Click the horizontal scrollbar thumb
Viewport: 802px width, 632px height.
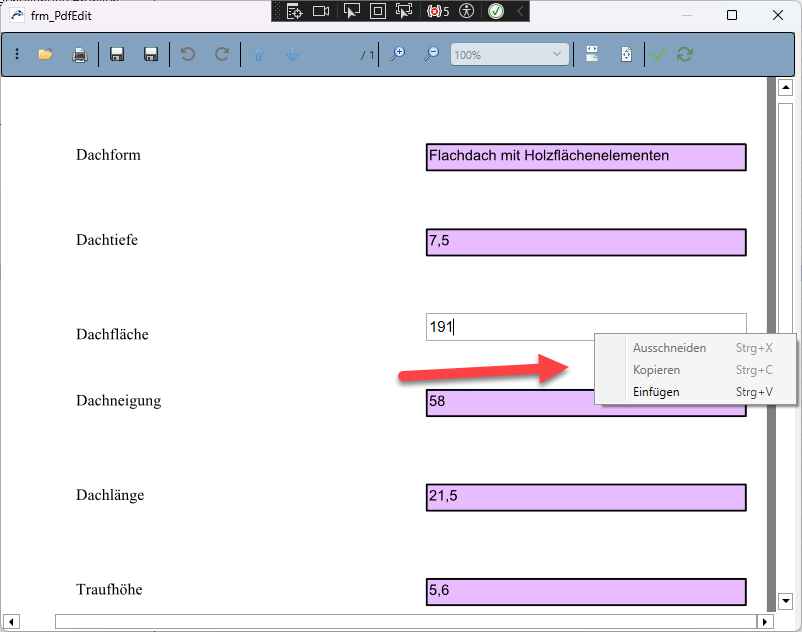[406, 622]
